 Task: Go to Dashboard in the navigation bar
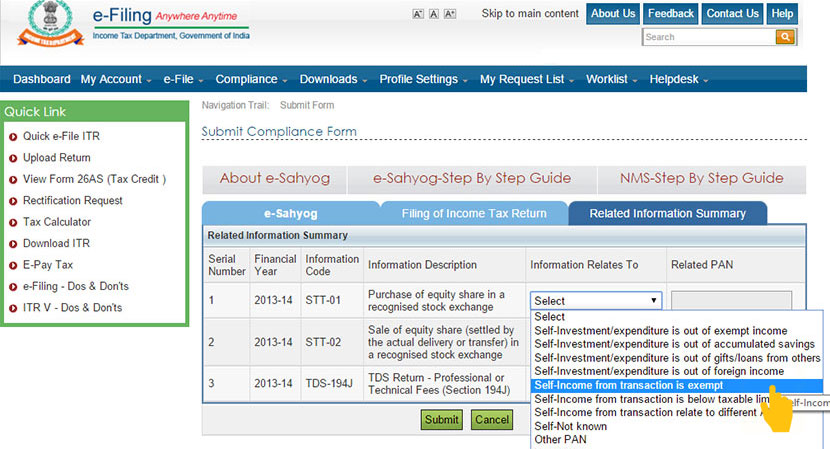point(42,79)
